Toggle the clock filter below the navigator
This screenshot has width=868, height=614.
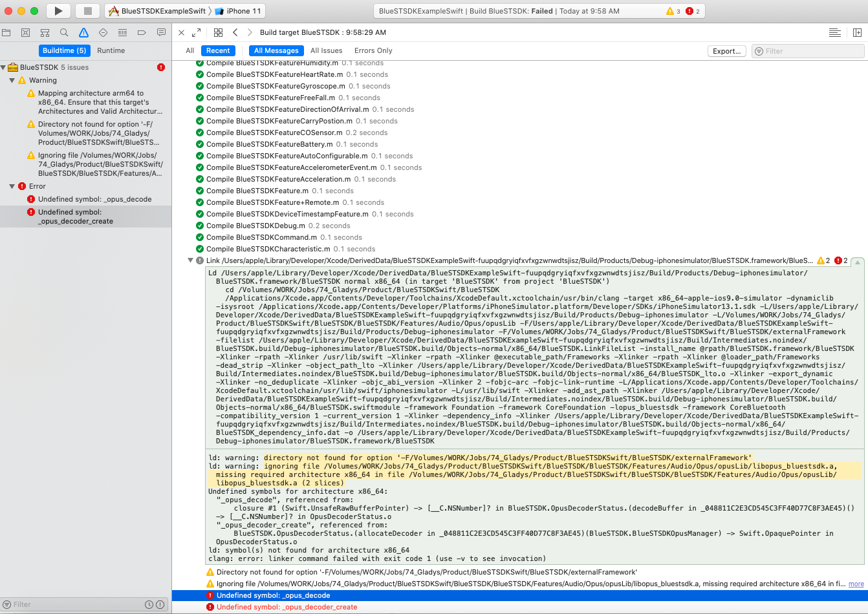[151, 604]
